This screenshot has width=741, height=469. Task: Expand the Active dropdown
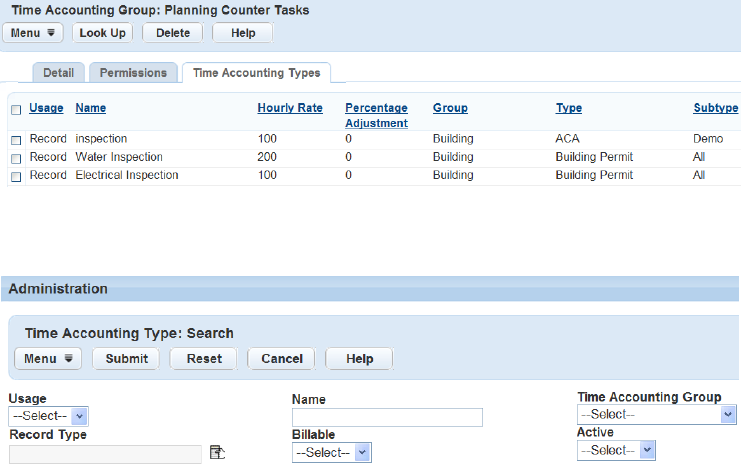[616, 450]
